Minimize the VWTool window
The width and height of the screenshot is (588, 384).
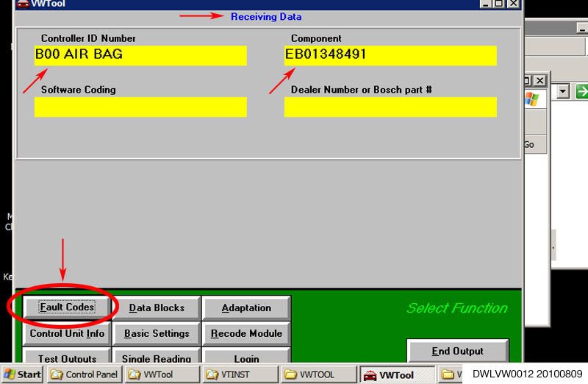[x=486, y=4]
